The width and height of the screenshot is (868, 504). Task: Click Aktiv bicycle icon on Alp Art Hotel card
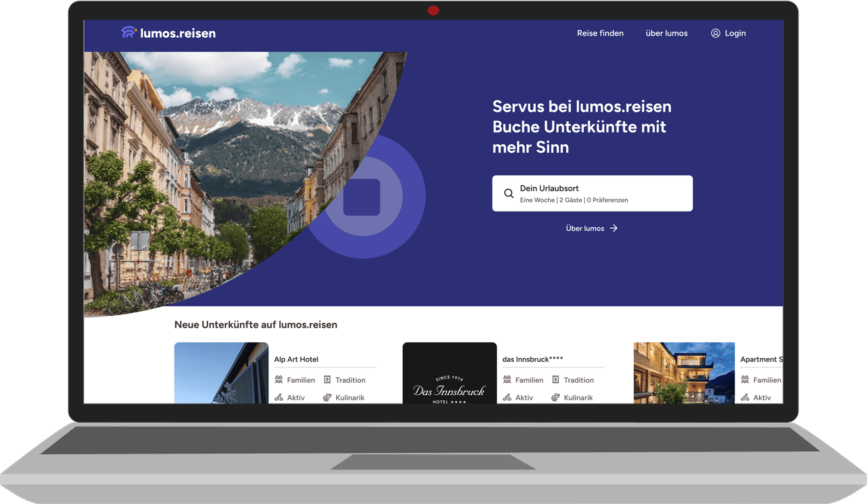coord(279,397)
